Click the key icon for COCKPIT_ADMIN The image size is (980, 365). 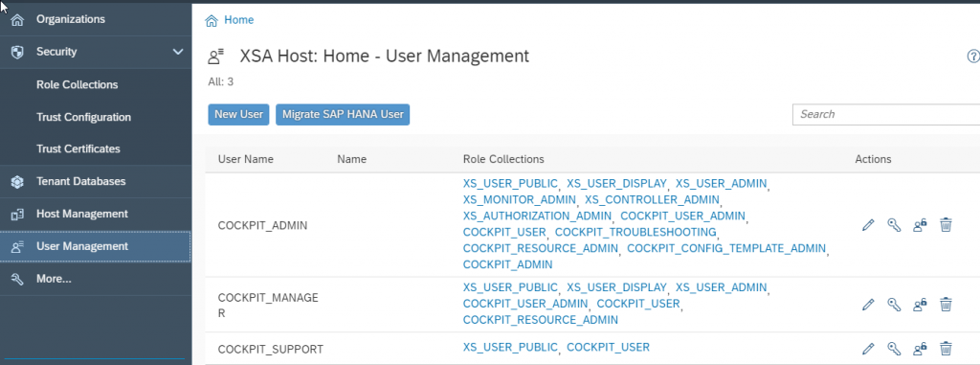(x=894, y=225)
